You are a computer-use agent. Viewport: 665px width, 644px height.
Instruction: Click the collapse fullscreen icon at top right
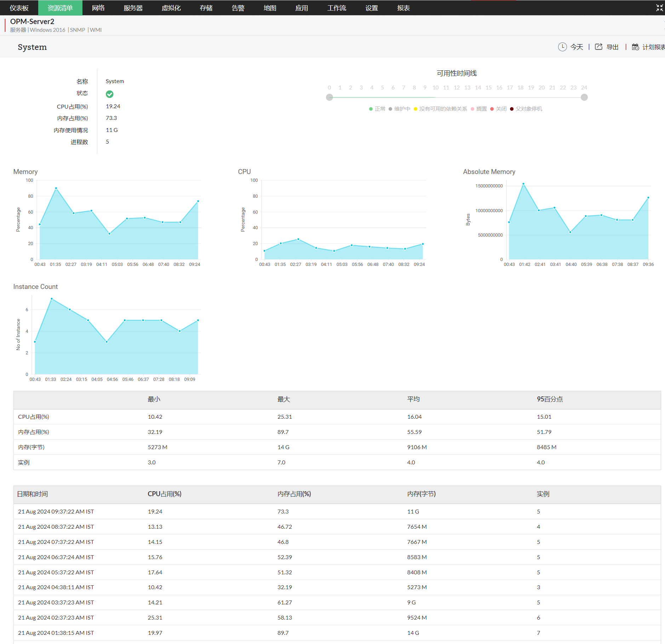pos(659,8)
